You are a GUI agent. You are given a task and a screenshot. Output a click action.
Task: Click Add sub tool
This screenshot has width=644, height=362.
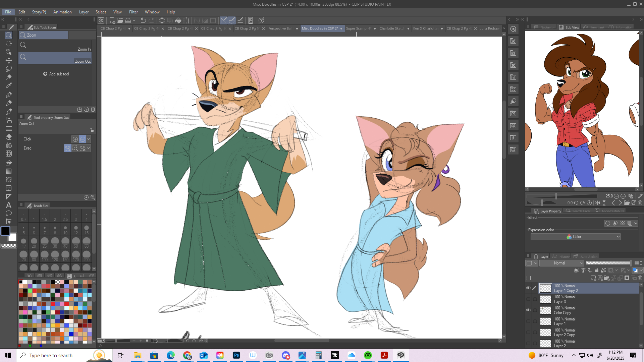coord(56,74)
